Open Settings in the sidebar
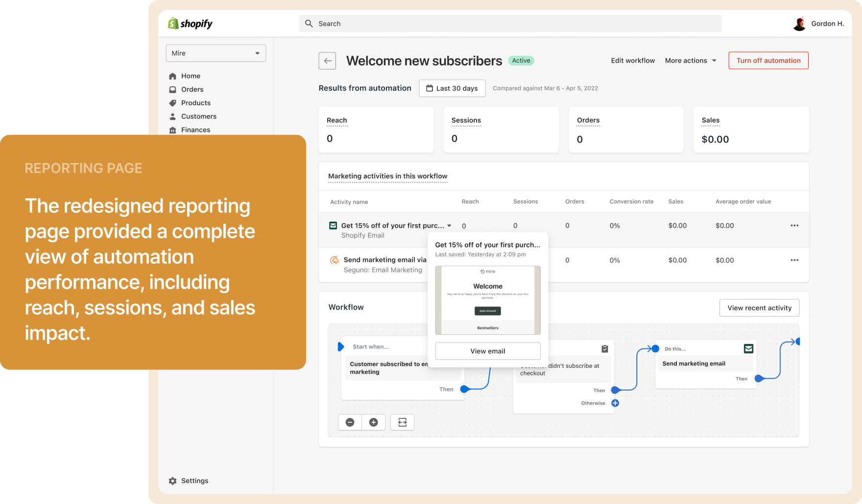The image size is (862, 504). click(194, 481)
